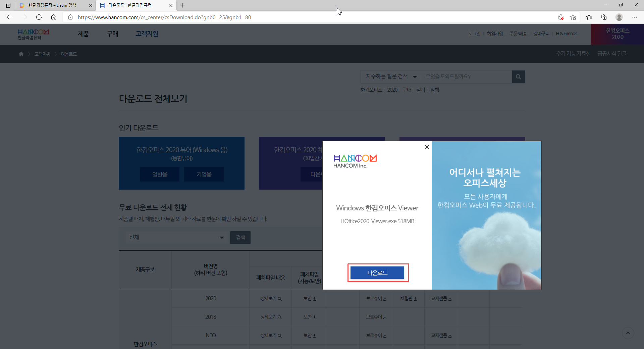The image size is (644, 349).
Task: Click the 설치 keyword link
Action: (420, 90)
